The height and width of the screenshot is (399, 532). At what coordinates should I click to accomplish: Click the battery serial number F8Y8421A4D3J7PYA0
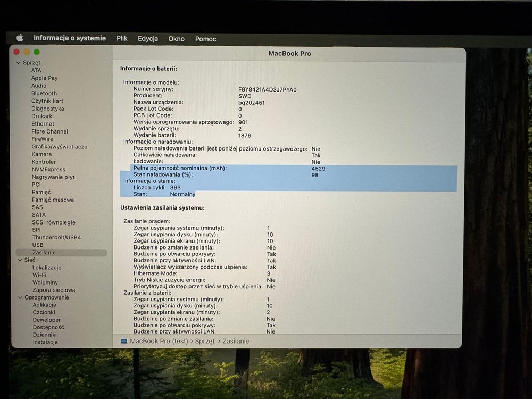coord(268,89)
